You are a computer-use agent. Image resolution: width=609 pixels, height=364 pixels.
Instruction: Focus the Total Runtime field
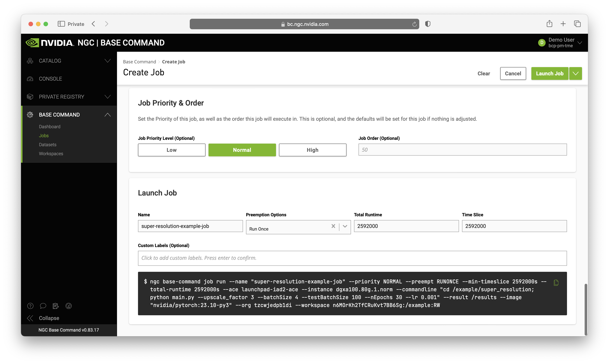(406, 226)
